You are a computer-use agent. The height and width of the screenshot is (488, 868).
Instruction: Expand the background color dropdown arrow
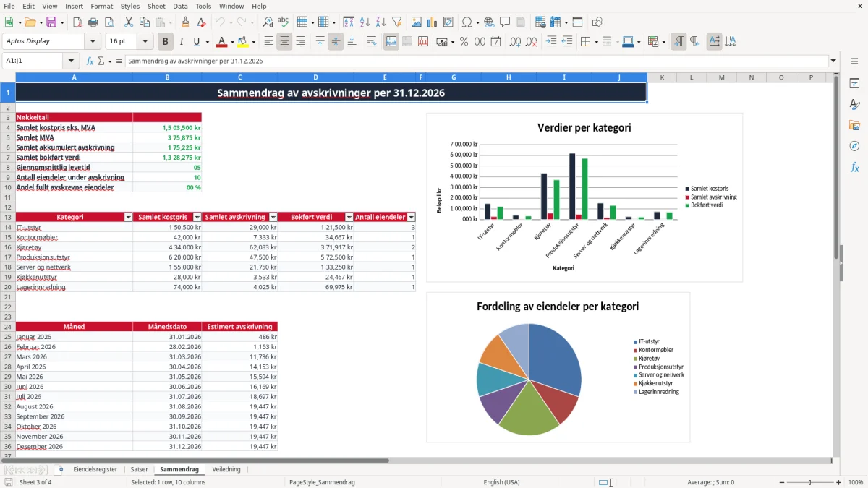(x=253, y=42)
